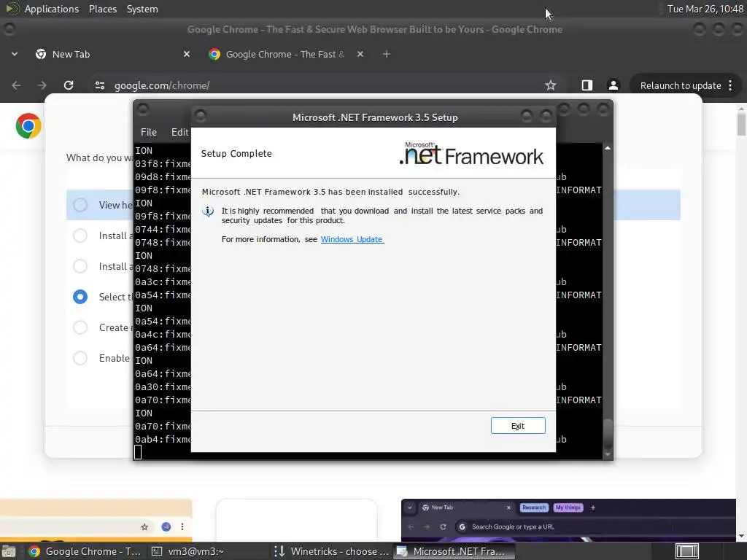Expand the Chrome tab search chevron
The image size is (747, 560).
[x=15, y=54]
